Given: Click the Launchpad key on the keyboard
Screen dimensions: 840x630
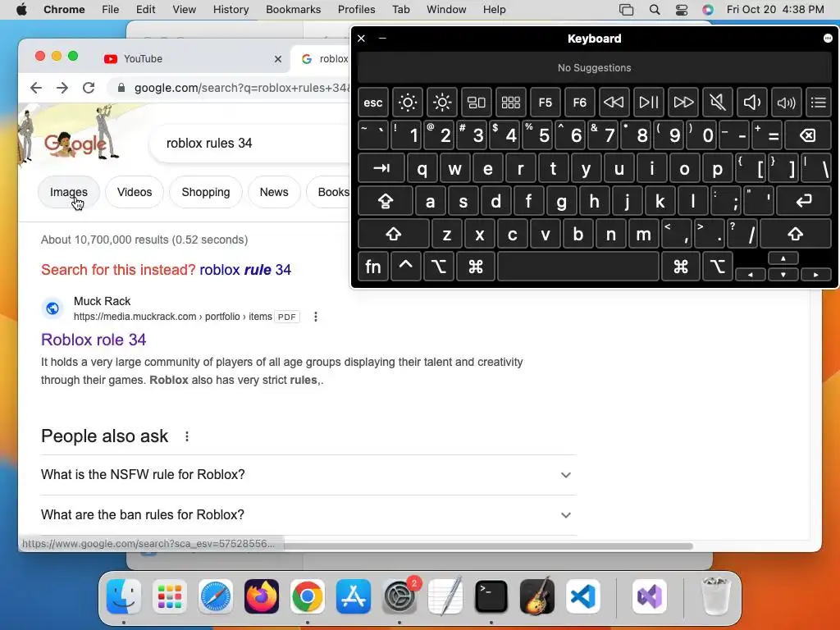Looking at the screenshot, I should coord(510,103).
